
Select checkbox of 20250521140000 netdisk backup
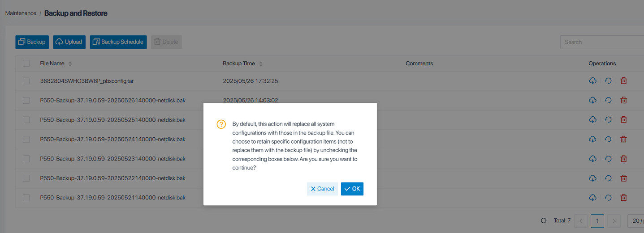coord(26,198)
